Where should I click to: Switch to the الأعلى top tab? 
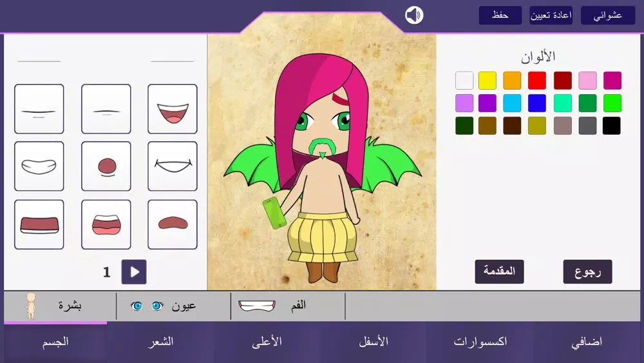point(267,342)
